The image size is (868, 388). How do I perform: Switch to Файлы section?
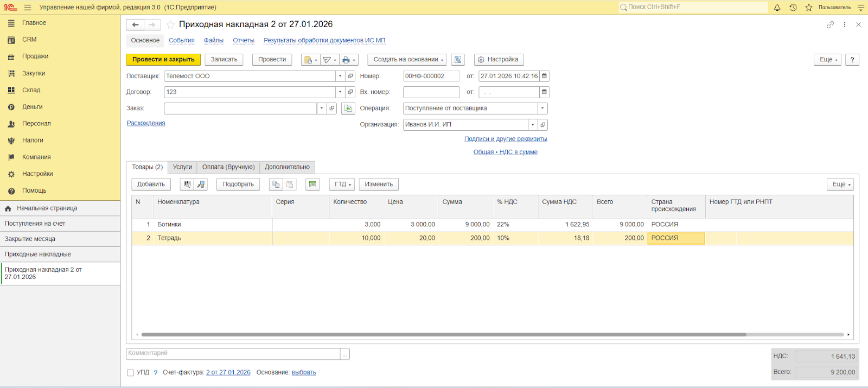tap(214, 41)
